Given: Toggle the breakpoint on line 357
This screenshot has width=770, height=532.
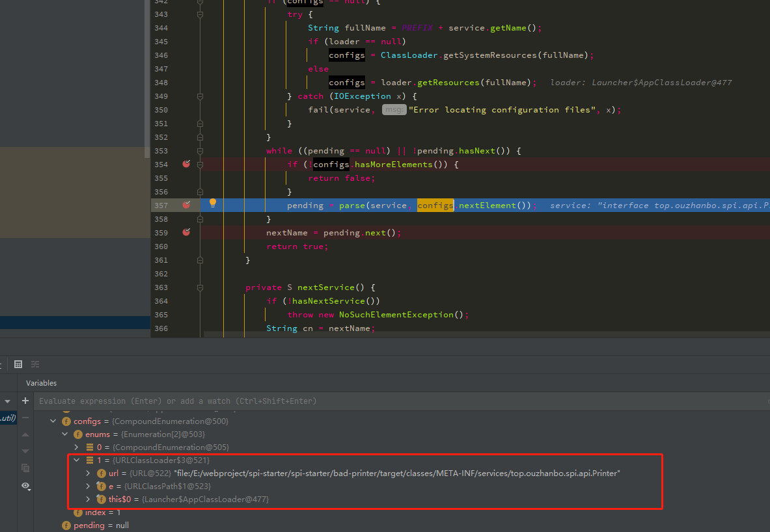Looking at the screenshot, I should pos(186,205).
